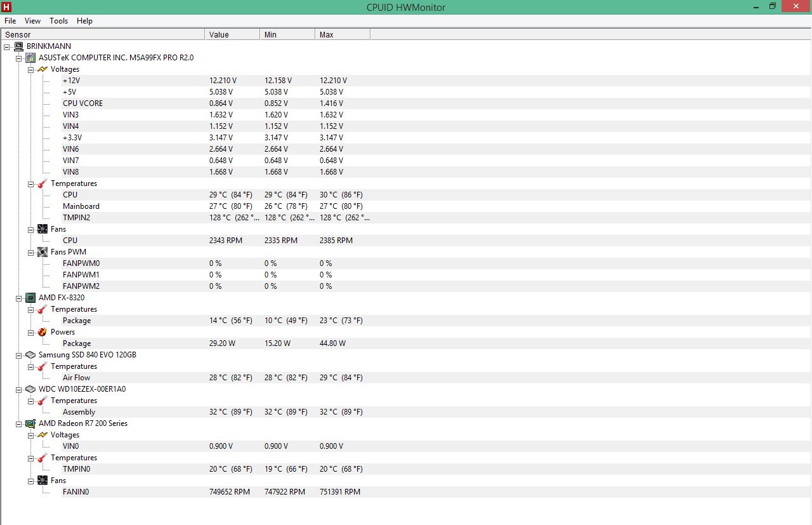Click the 44.80 W max power value
Screen dimensions: 812x525
pos(333,343)
